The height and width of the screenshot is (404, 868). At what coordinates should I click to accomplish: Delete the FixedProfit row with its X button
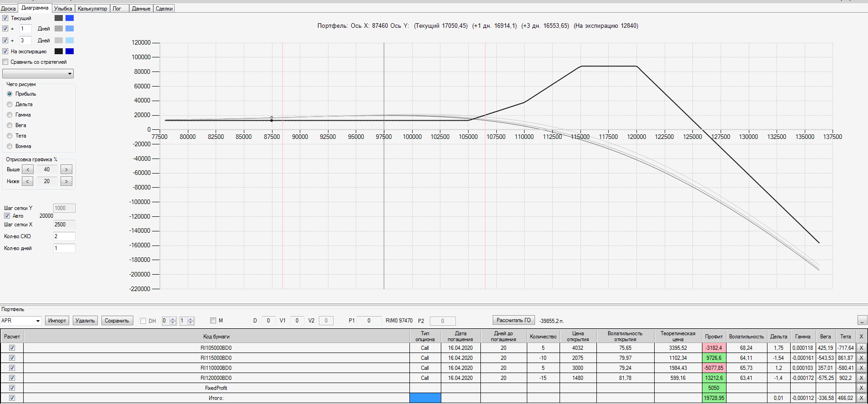point(861,388)
